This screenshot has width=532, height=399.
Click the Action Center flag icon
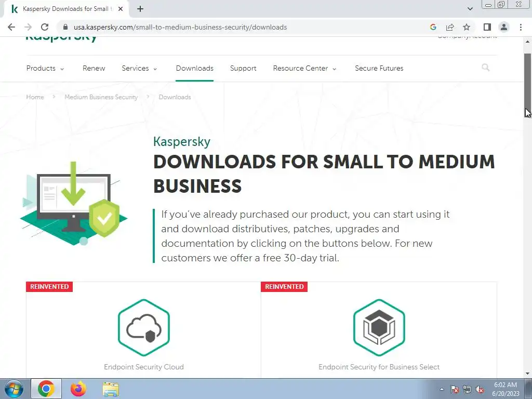[455, 390]
